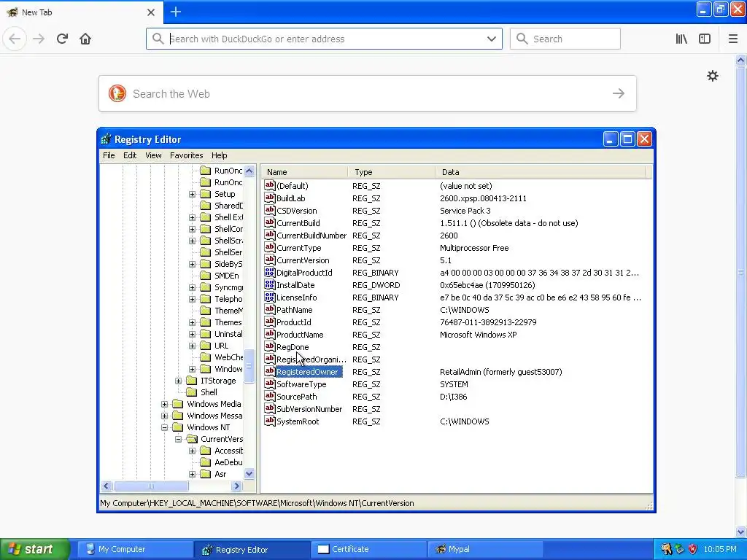This screenshot has width=747, height=560.
Task: Open the Favorites menu in Registry Editor
Action: [x=186, y=155]
